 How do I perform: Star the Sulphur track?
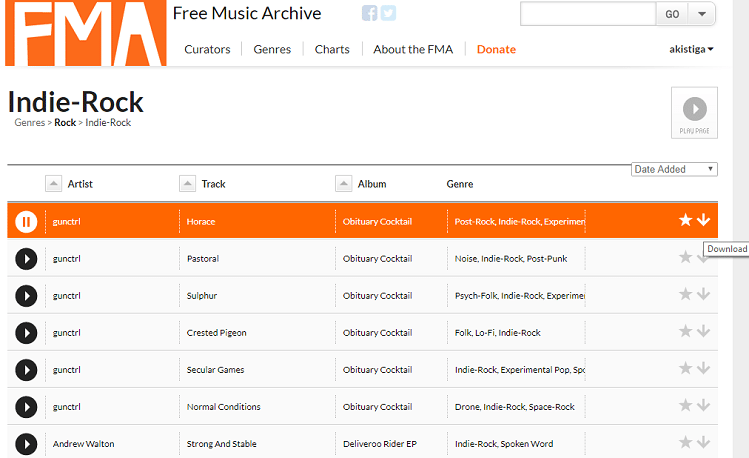[685, 295]
